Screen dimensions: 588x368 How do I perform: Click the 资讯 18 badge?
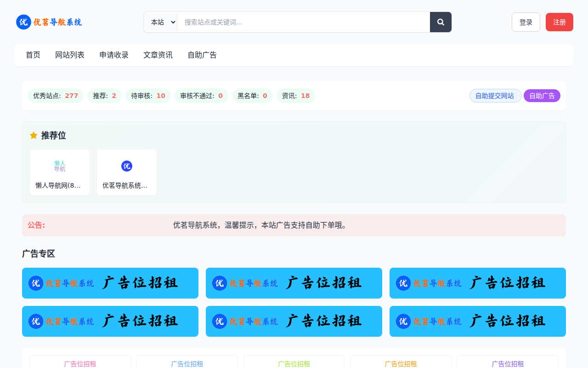(x=295, y=96)
